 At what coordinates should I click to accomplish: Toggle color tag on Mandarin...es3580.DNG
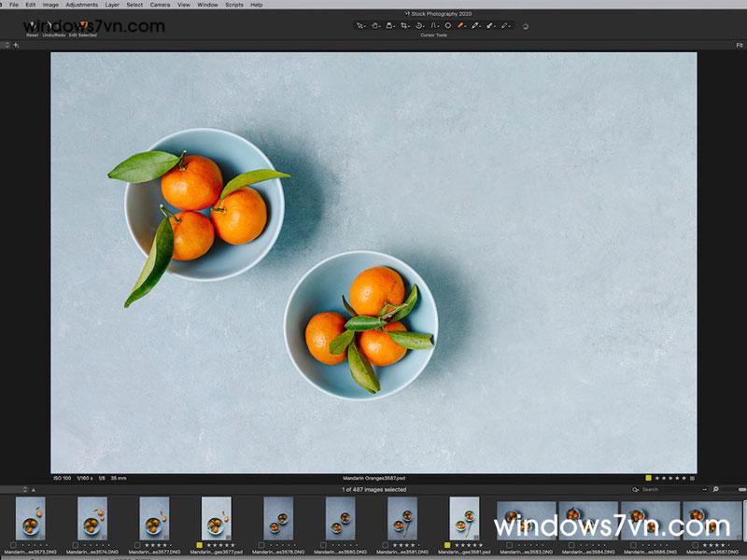(x=323, y=545)
